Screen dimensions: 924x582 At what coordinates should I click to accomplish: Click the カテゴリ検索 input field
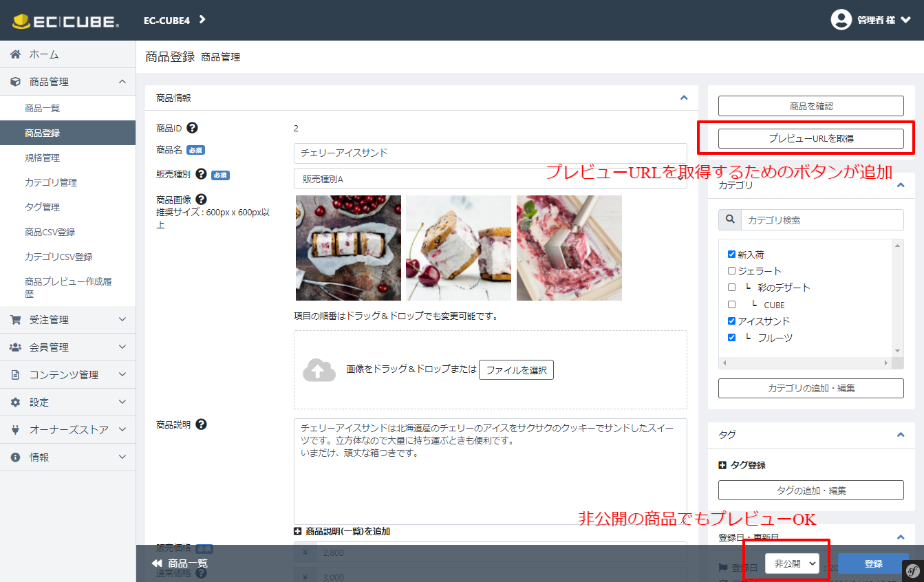(x=822, y=220)
